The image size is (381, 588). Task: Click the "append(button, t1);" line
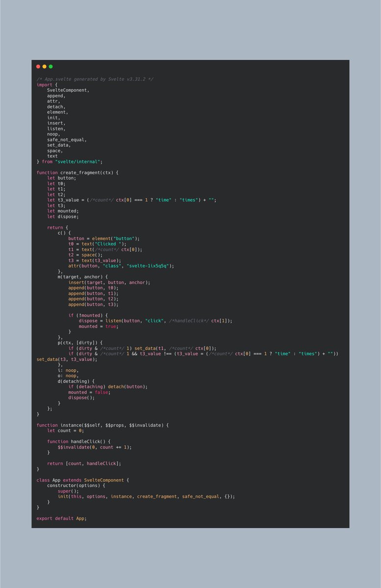coord(94,294)
